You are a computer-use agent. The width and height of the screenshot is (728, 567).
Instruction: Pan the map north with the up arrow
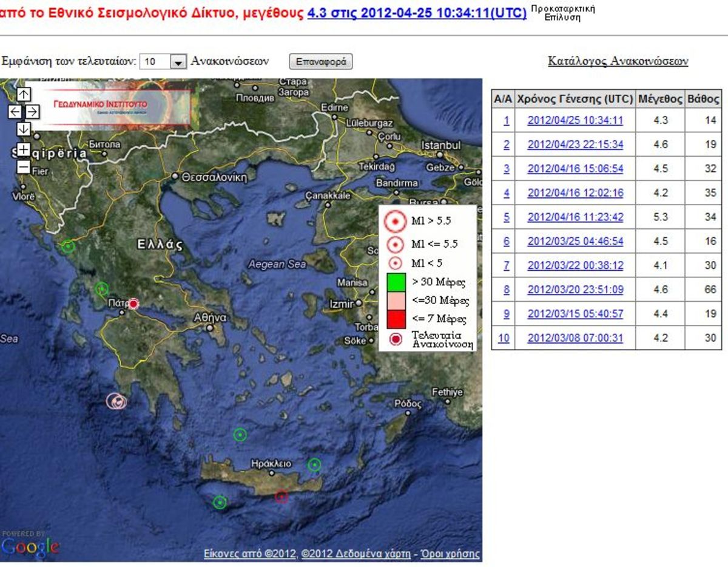pos(24,95)
